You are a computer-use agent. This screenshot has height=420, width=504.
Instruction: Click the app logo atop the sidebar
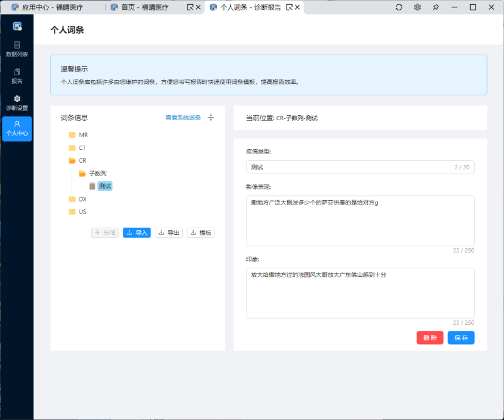(x=17, y=26)
